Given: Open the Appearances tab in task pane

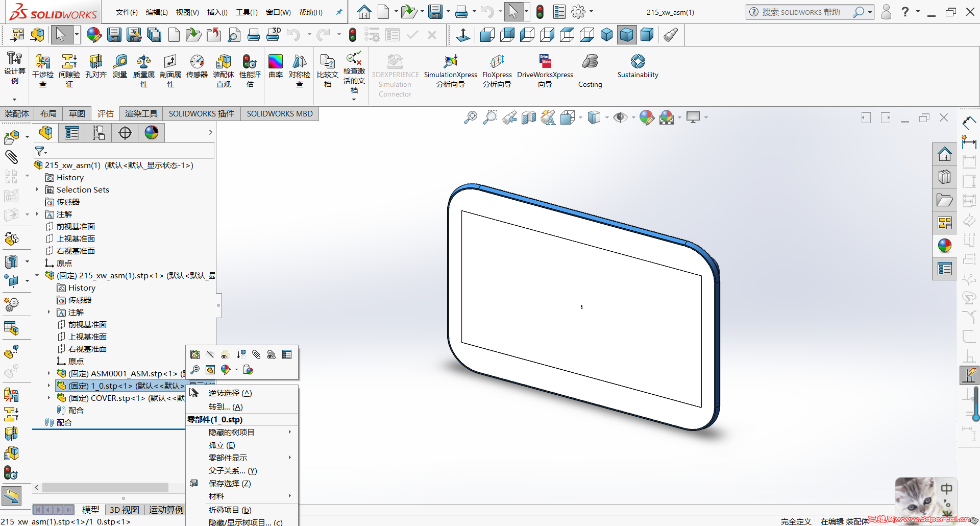Looking at the screenshot, I should click(x=944, y=246).
